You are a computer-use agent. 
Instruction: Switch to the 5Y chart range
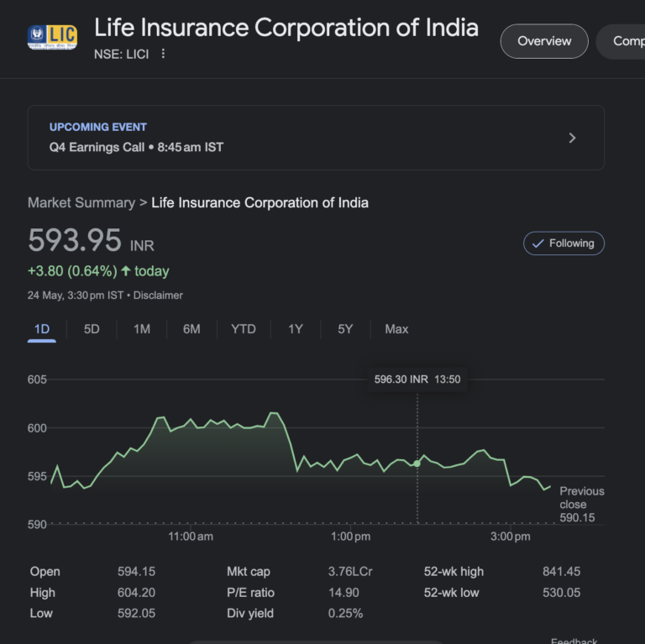pyautogui.click(x=345, y=329)
